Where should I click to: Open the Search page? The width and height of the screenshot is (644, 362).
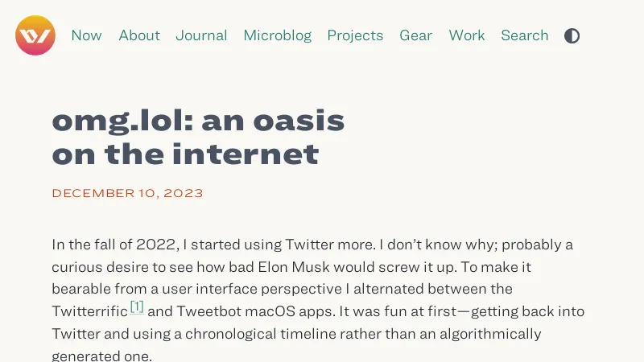[x=525, y=35]
